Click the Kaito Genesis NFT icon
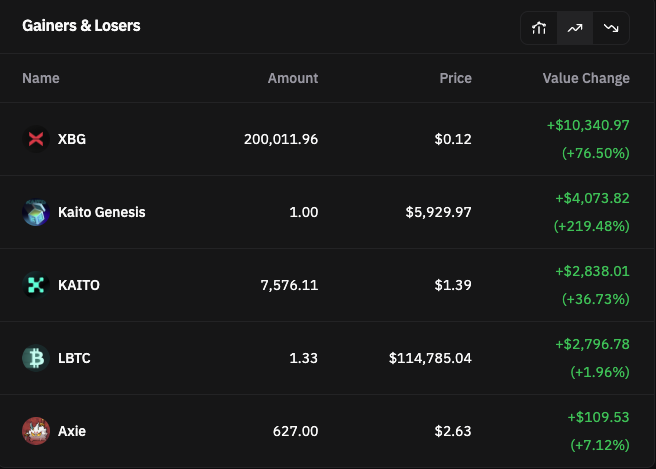The image size is (656, 469). 36,212
